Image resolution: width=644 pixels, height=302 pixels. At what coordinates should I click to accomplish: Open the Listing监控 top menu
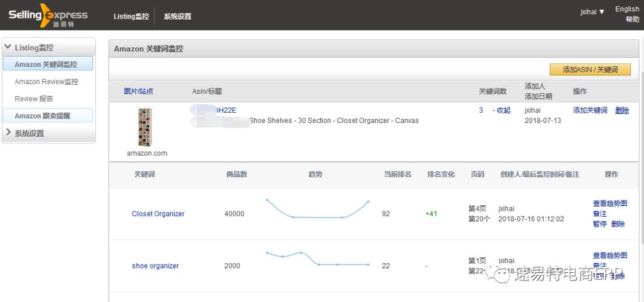[131, 17]
